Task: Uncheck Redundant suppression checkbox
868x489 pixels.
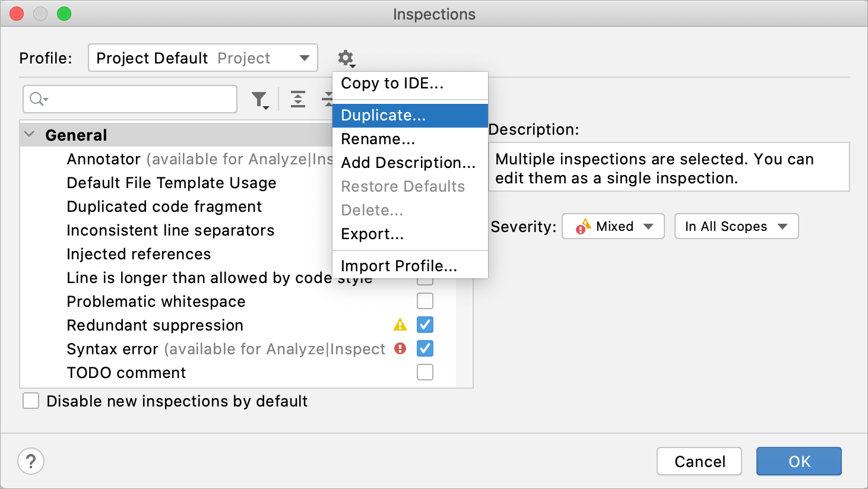Action: [x=425, y=325]
